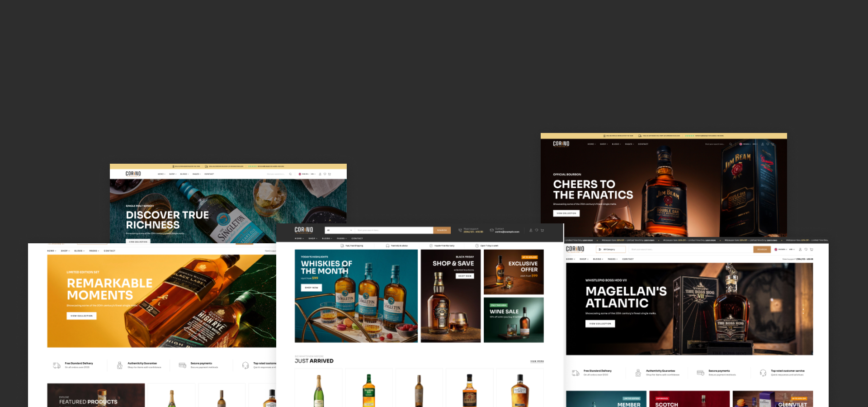868x407 pixels.
Task: Click the Fast, Free Shipping truck icon
Action: click(342, 246)
